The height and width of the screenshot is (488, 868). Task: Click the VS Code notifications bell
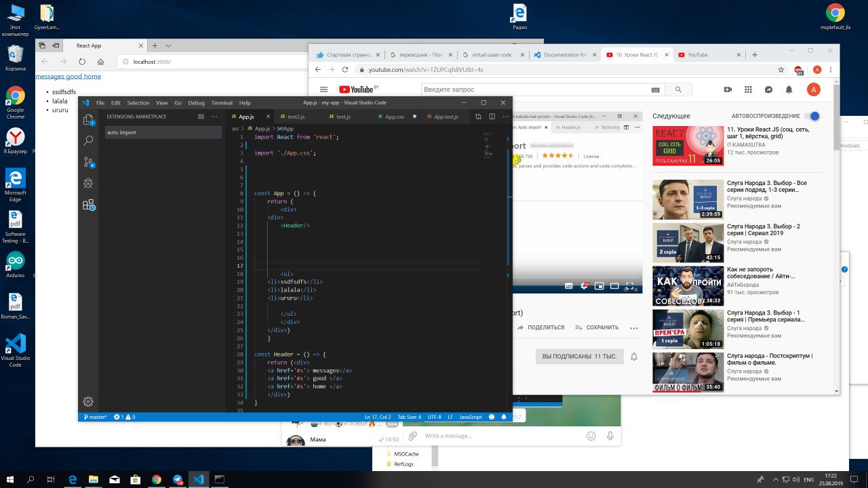coord(504,417)
